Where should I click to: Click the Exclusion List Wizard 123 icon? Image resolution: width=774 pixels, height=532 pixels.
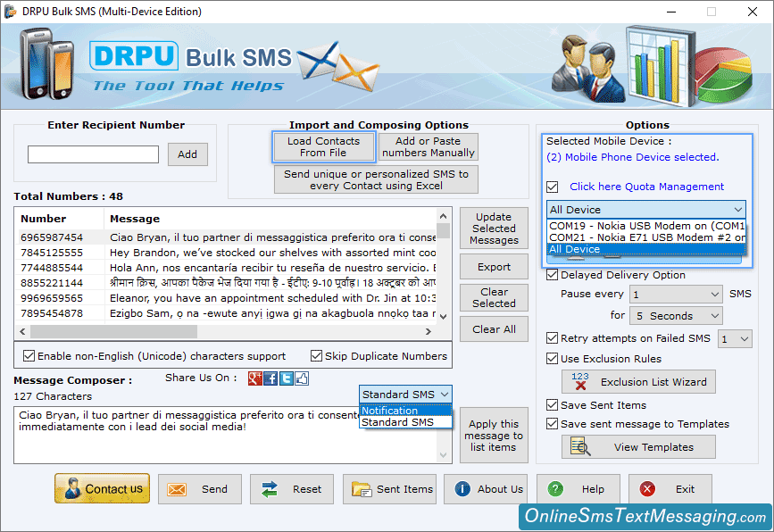click(580, 381)
